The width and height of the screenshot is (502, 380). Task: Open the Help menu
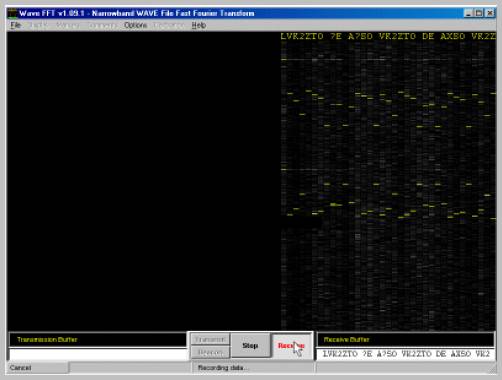[x=199, y=25]
